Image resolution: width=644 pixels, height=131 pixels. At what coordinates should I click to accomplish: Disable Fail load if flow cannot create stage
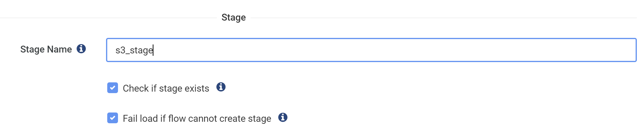point(113,118)
